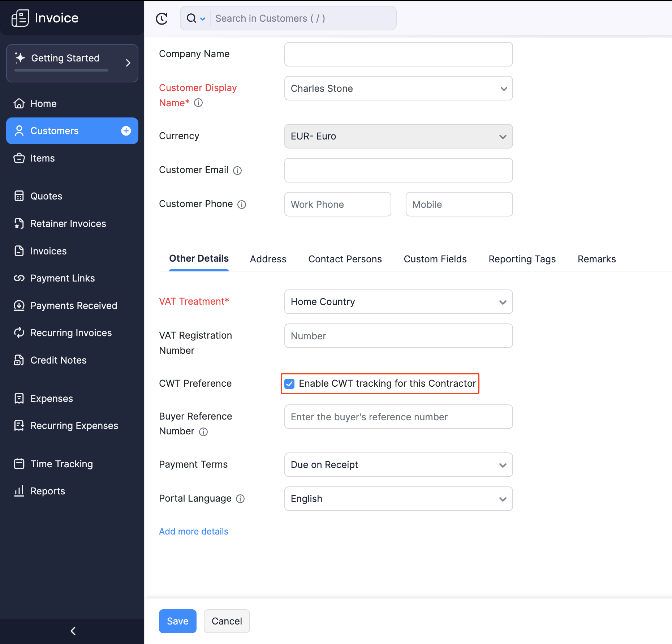The height and width of the screenshot is (644, 672).
Task: Switch to the Address tab
Action: (268, 259)
